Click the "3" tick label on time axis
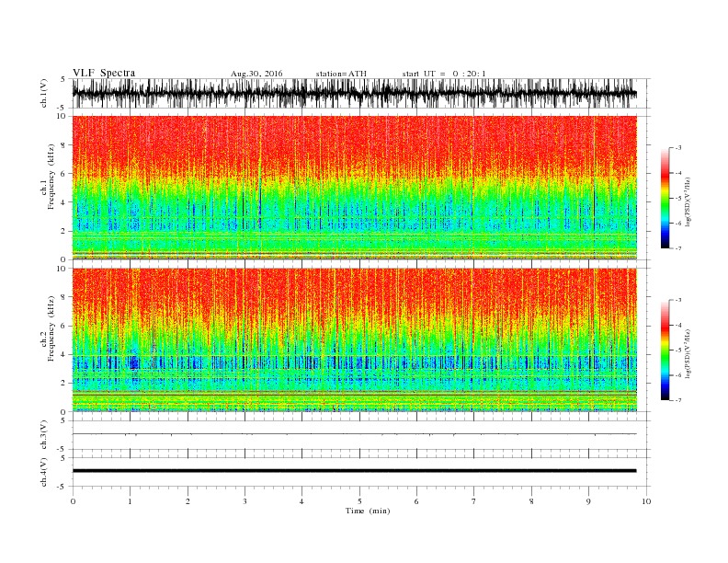The height and width of the screenshot is (563, 728). point(245,501)
